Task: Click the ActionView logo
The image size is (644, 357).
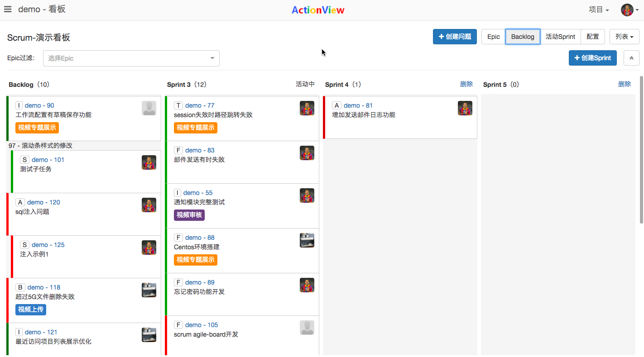Action: (x=318, y=10)
